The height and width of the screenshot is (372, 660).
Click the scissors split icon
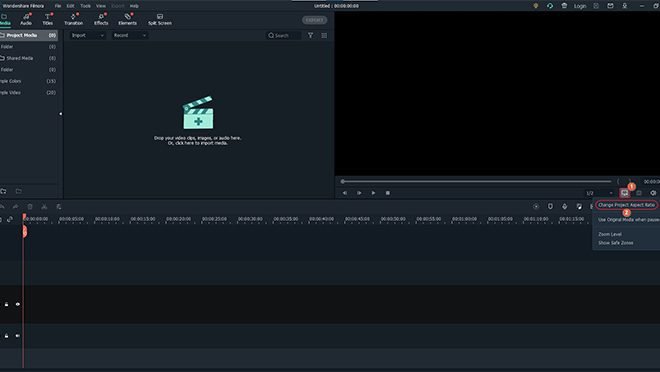coord(44,207)
